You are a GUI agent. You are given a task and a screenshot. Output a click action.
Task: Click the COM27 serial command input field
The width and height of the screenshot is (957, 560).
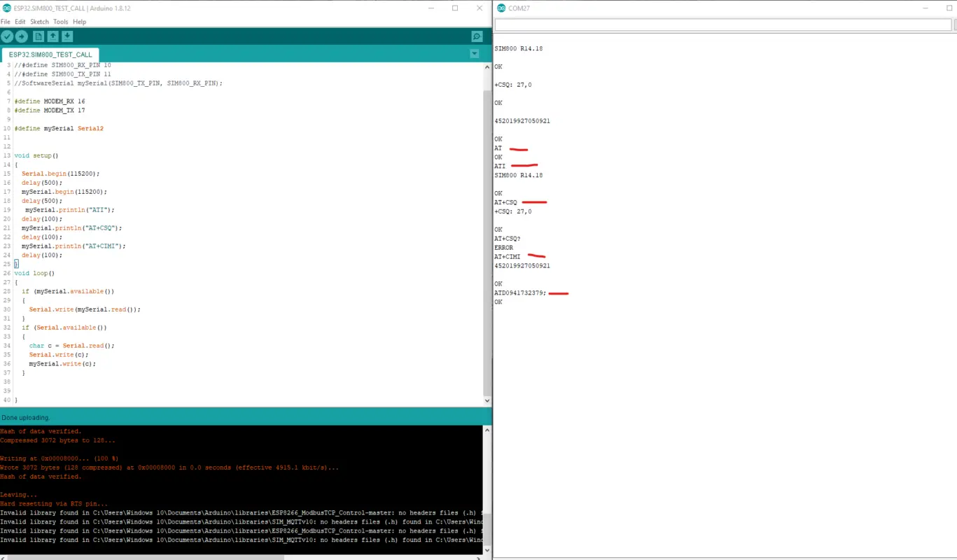[723, 24]
